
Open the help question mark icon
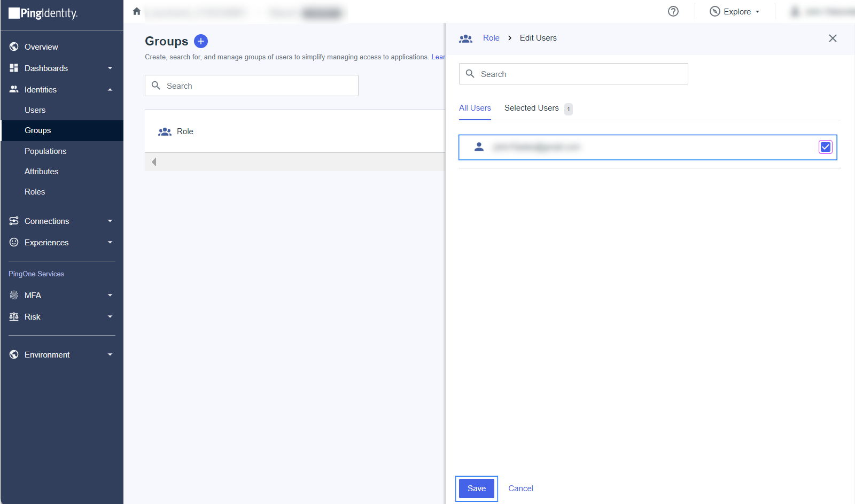(x=673, y=11)
